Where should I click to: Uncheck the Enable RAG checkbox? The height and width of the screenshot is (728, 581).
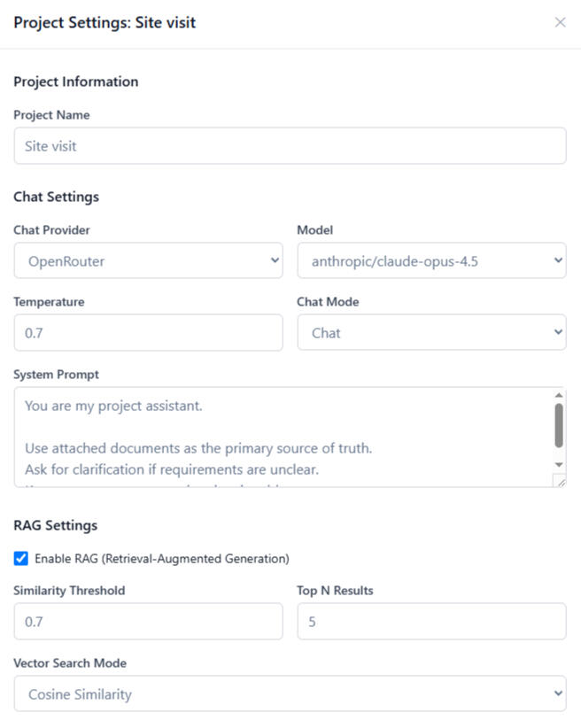click(21, 558)
